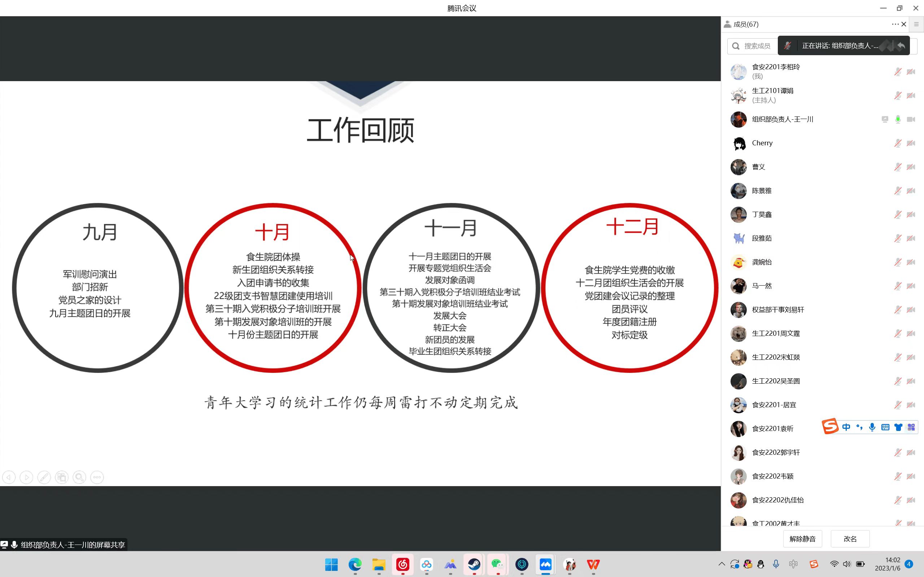Advance to next slide arrow
The width and height of the screenshot is (924, 577).
click(26, 477)
